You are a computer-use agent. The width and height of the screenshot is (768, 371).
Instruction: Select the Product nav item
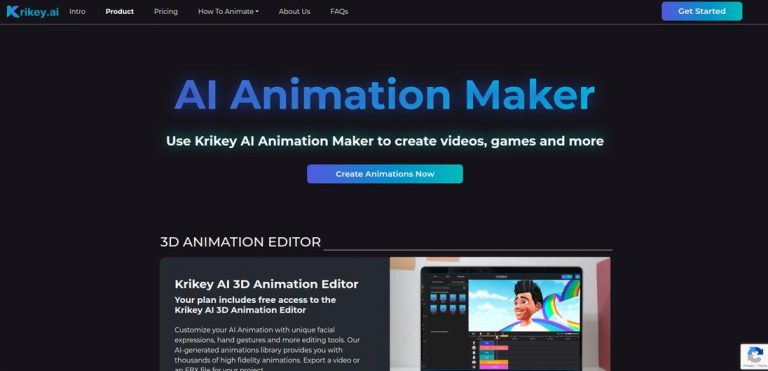(120, 11)
